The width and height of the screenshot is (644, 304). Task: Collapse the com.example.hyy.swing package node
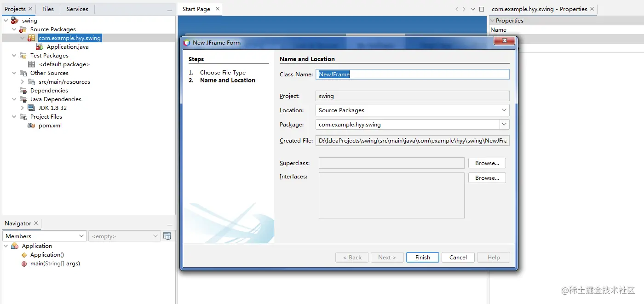tap(23, 38)
